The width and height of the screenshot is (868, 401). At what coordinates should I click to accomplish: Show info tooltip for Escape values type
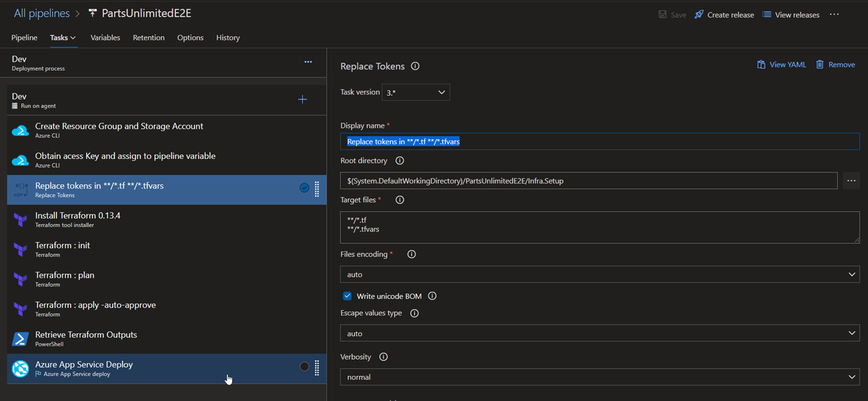(414, 313)
